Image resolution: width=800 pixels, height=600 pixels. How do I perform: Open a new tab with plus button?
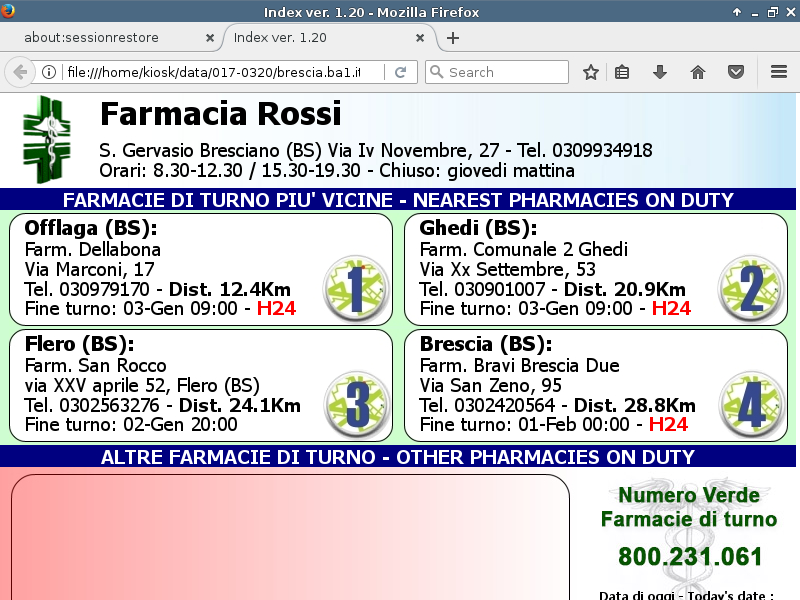453,38
